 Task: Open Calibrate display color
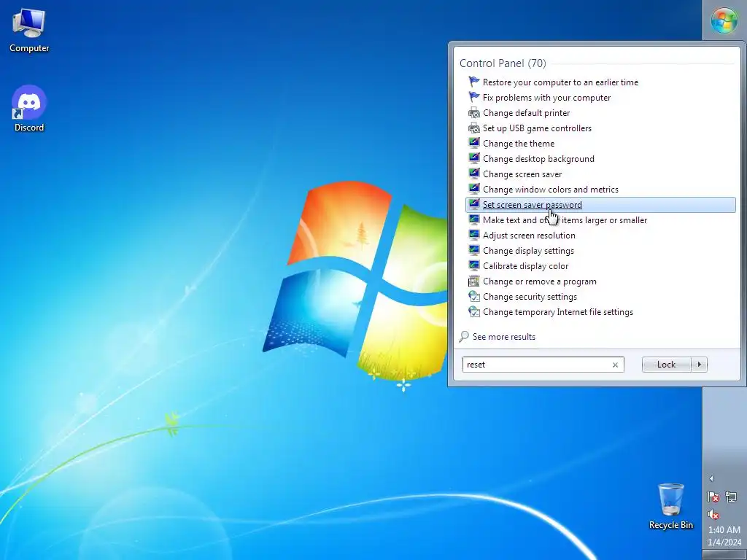click(525, 265)
